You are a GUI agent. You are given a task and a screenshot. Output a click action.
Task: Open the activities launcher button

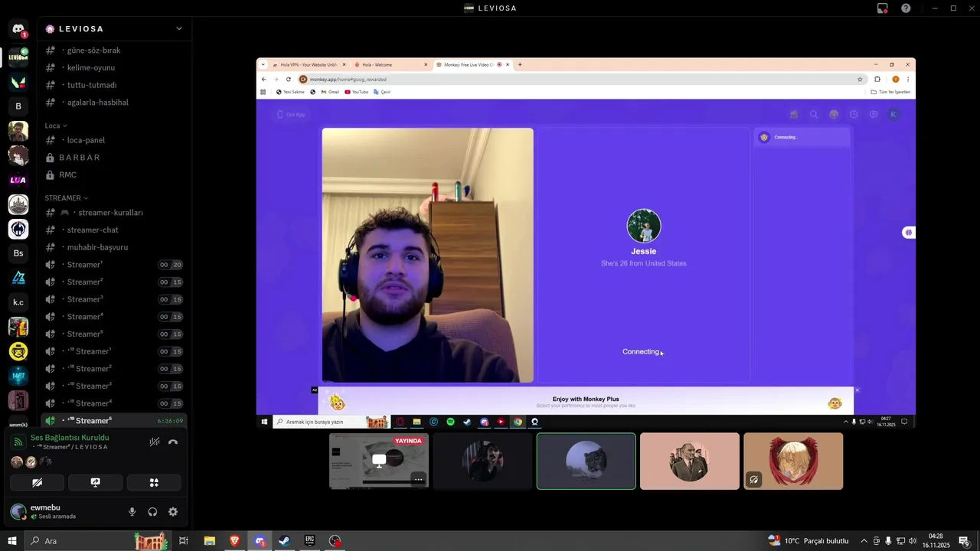coord(154,483)
